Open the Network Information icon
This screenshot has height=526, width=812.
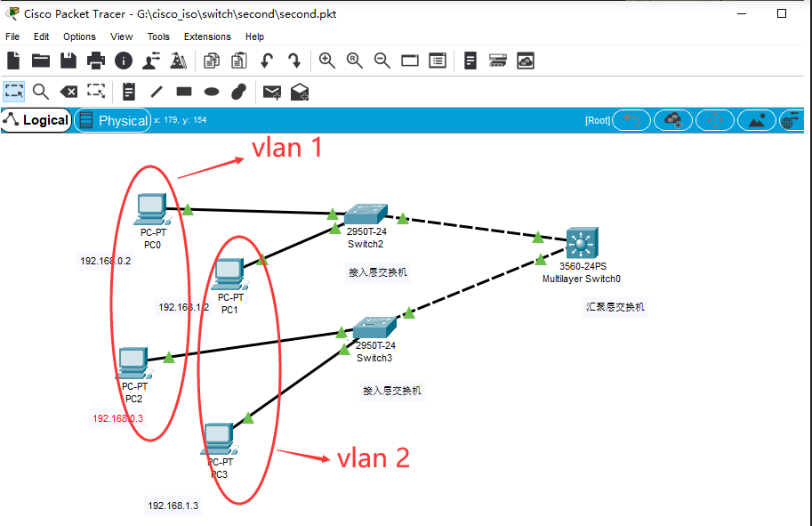(124, 61)
